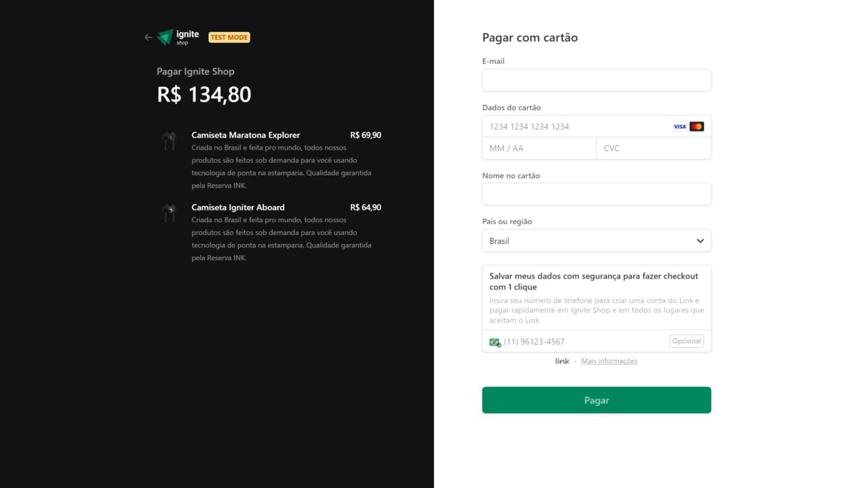Click the E-mail input field
Viewport: 868px width, 488px height.
[x=596, y=80]
